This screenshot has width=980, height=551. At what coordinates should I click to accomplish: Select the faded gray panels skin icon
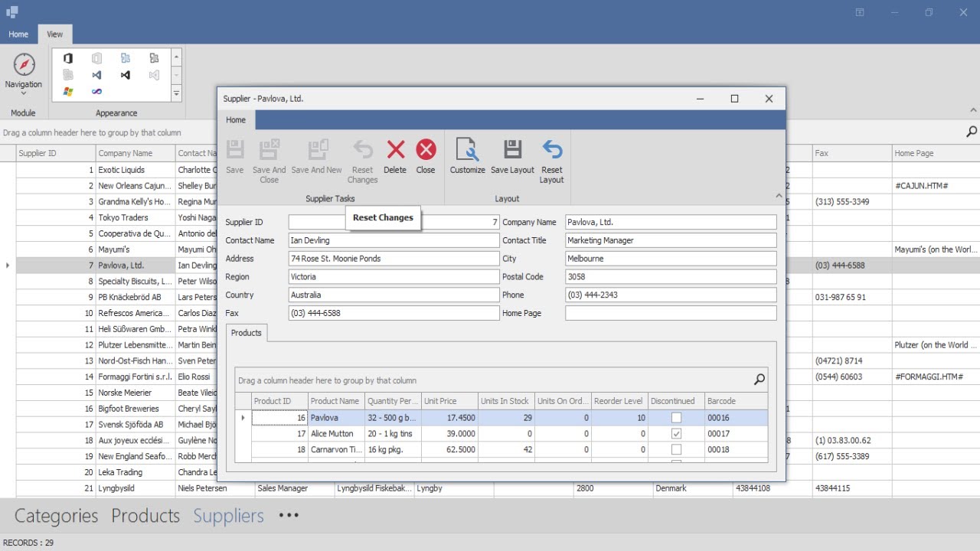coord(68,75)
